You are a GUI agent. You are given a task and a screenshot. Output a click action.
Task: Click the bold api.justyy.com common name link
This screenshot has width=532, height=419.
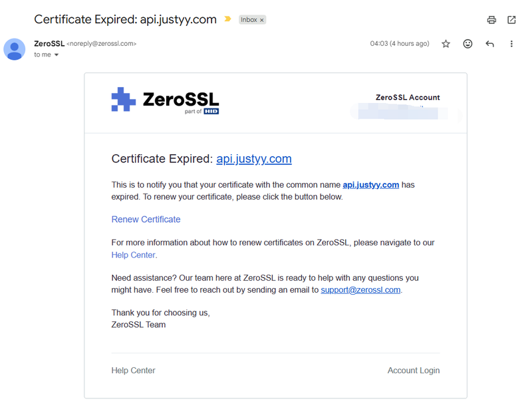point(371,185)
